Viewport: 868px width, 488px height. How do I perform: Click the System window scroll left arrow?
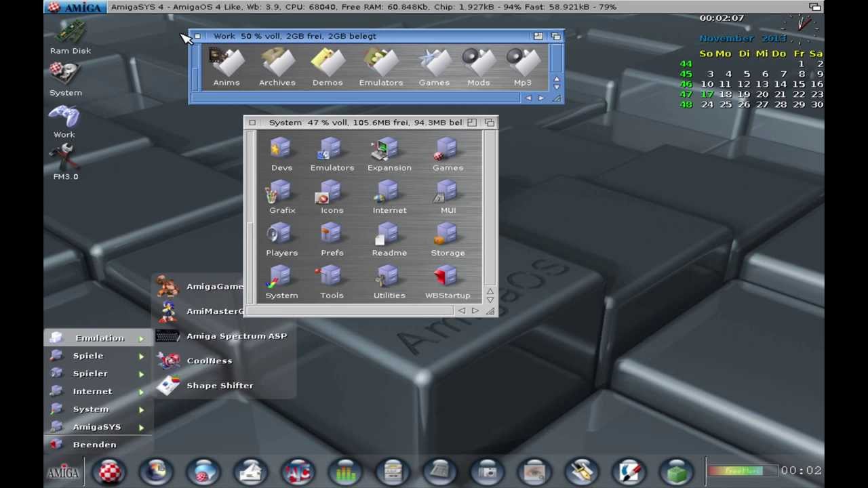point(461,311)
